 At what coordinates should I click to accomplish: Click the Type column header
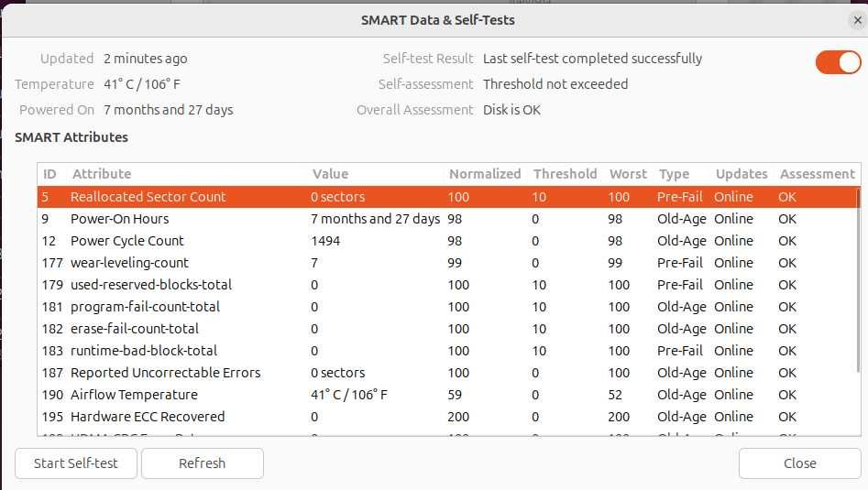coord(674,174)
